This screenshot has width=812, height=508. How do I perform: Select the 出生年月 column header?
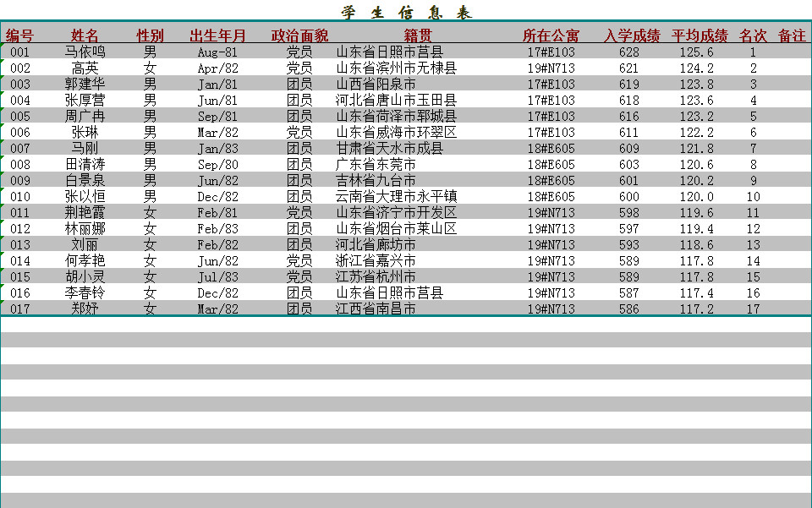point(216,36)
